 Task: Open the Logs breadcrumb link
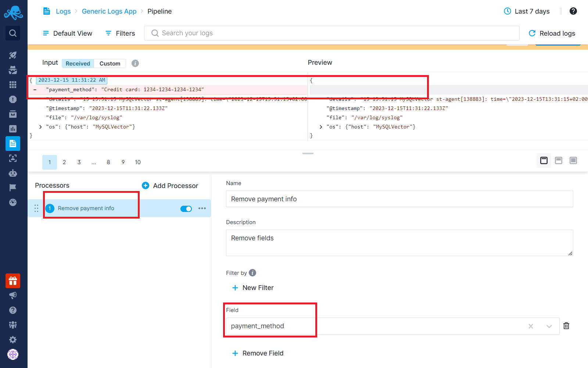coord(63,11)
